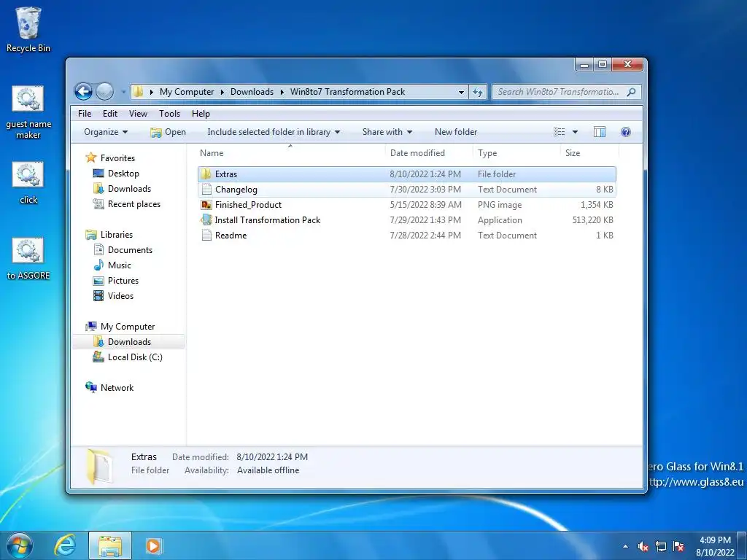747x560 pixels.
Task: Show hidden tray icons arrow
Action: coord(625,546)
